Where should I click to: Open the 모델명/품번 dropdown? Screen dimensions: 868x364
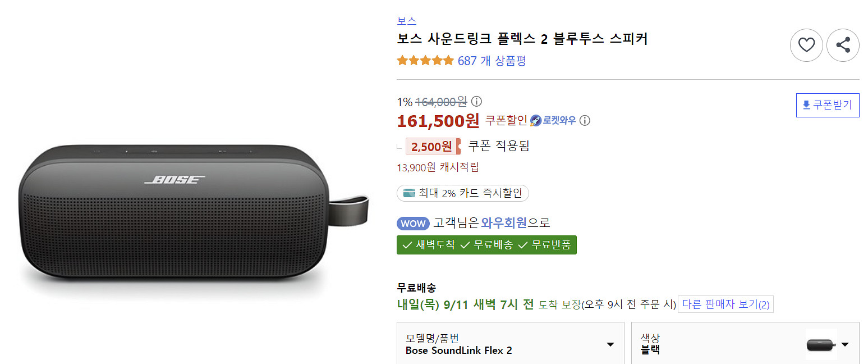point(610,344)
